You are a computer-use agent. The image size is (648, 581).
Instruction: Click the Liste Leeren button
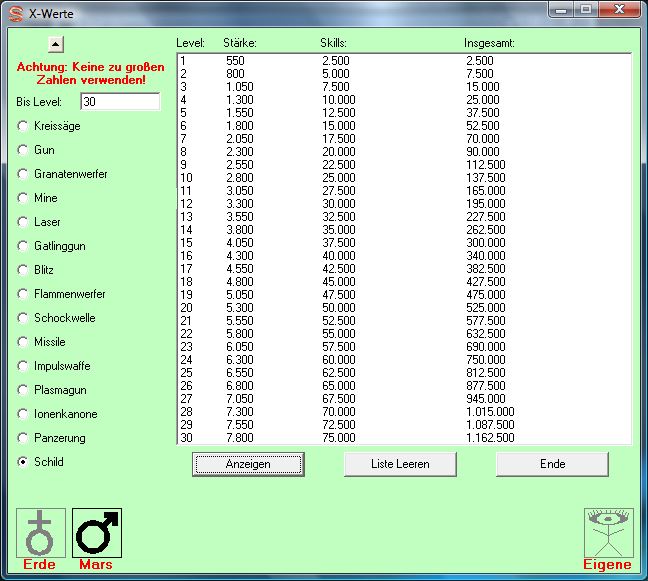pyautogui.click(x=400, y=464)
